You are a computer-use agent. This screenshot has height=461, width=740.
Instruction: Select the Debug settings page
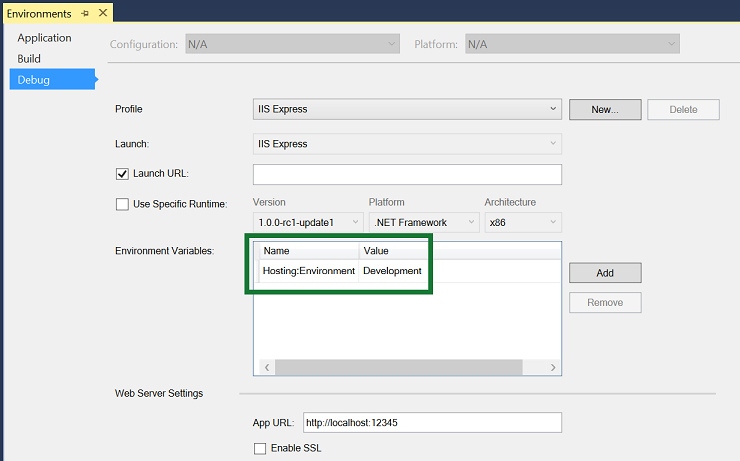pos(52,79)
